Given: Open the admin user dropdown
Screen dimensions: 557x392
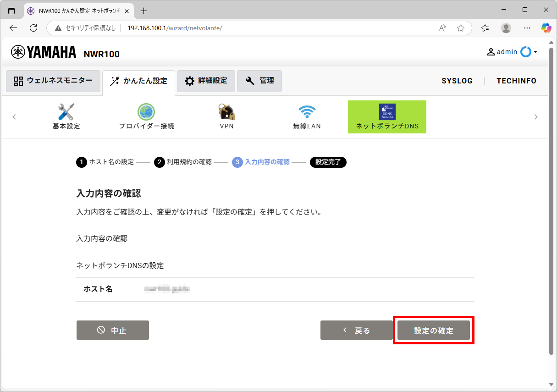Looking at the screenshot, I should click(512, 52).
